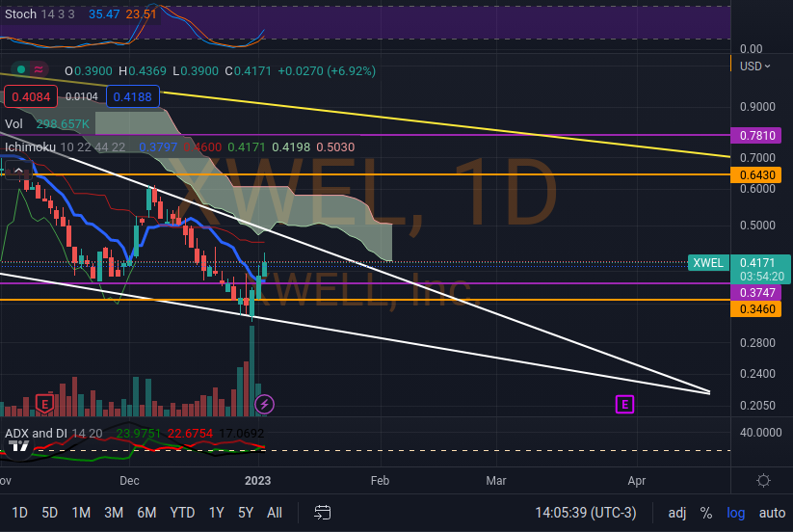Click the 2023 date axis label
Screen dimensions: 793x532
[257, 480]
